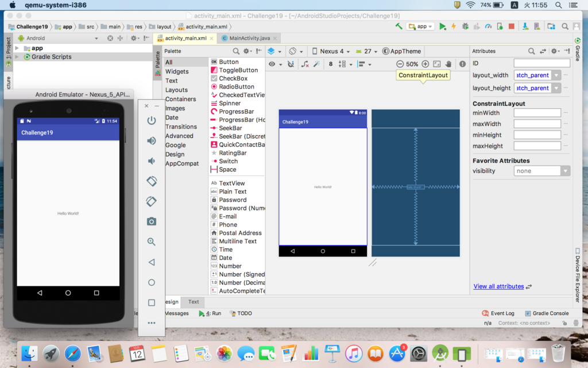Stop the running app with red square
Image resolution: width=588 pixels, height=368 pixels.
pyautogui.click(x=511, y=26)
